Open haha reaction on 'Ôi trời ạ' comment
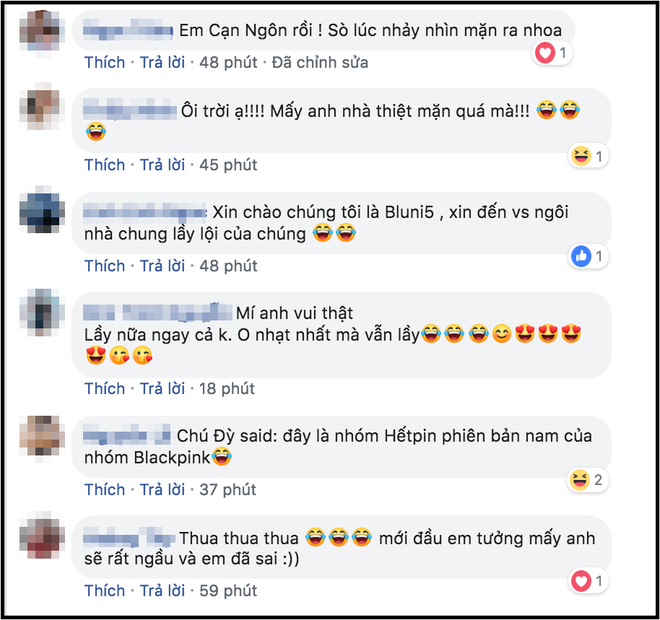660x620 pixels. [x=588, y=156]
